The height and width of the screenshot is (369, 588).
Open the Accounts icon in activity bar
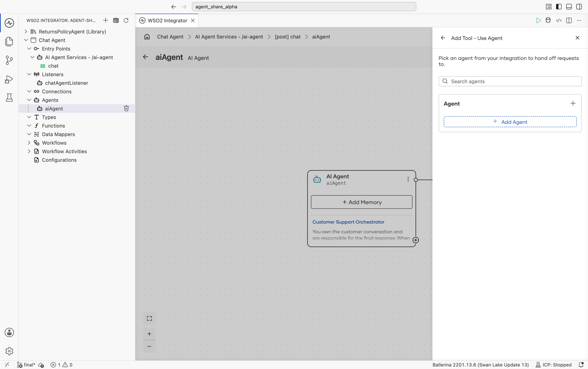(9, 332)
